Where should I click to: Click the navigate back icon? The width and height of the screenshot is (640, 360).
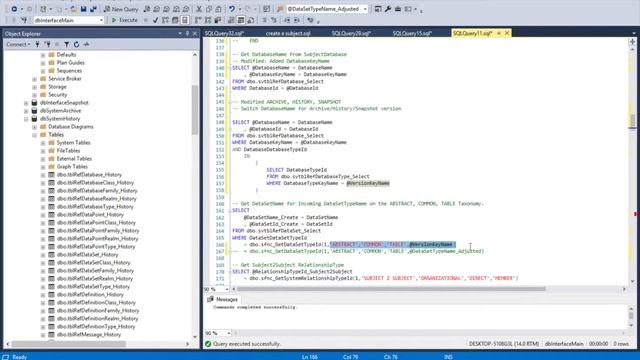click(x=14, y=9)
